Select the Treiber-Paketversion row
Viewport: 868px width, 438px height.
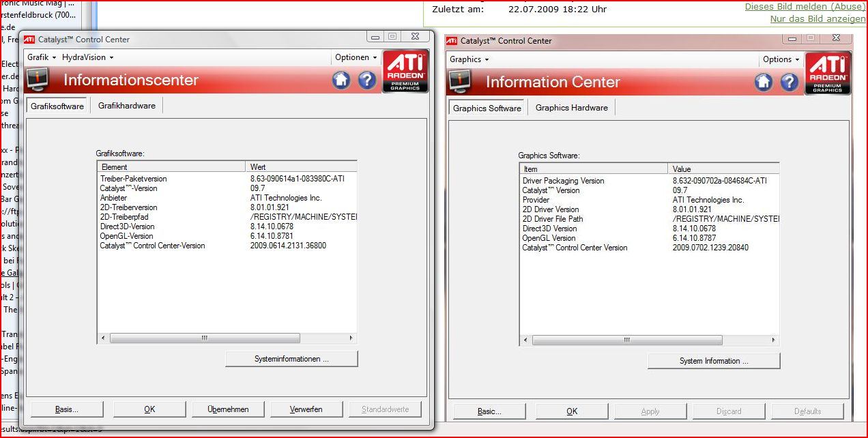227,179
